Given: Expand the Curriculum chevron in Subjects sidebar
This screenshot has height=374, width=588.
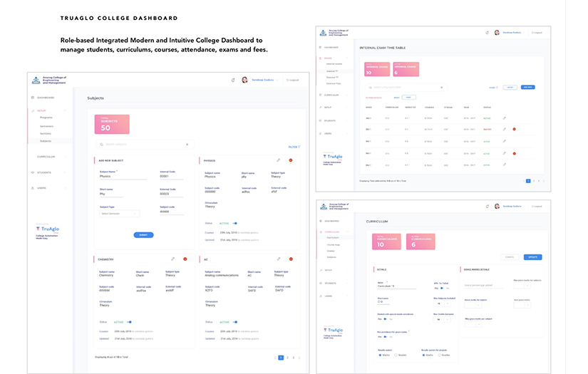Looking at the screenshot, I should tap(65, 157).
